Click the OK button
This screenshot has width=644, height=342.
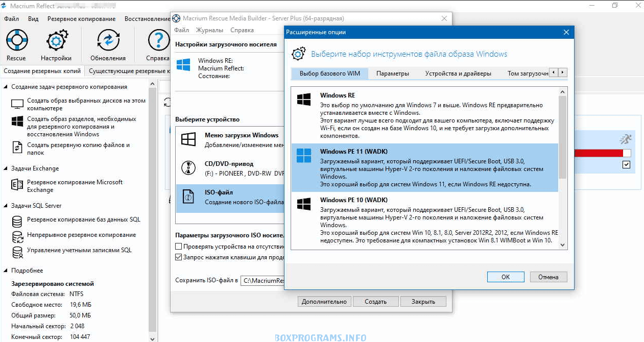click(x=506, y=277)
